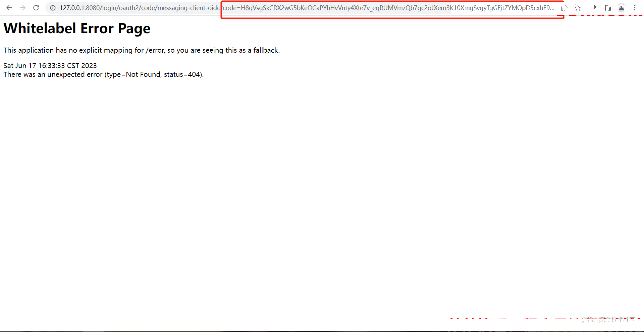
Task: Click the status=404 text
Action: (182, 74)
